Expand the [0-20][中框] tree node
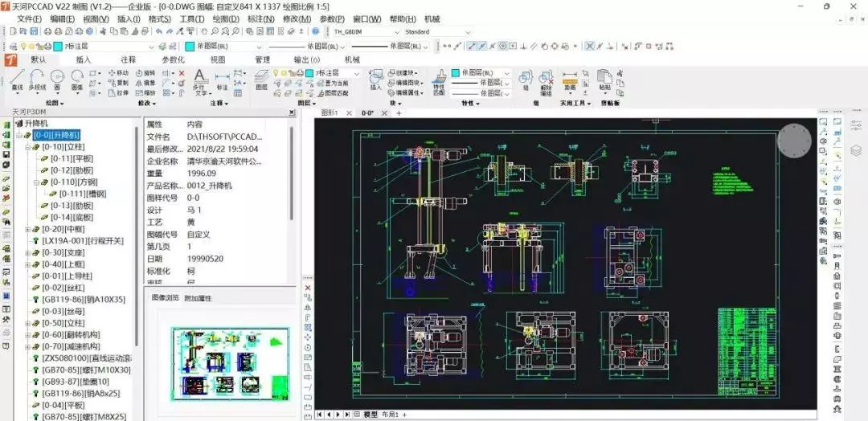Viewport: 868px width, 421px height. coord(28,229)
